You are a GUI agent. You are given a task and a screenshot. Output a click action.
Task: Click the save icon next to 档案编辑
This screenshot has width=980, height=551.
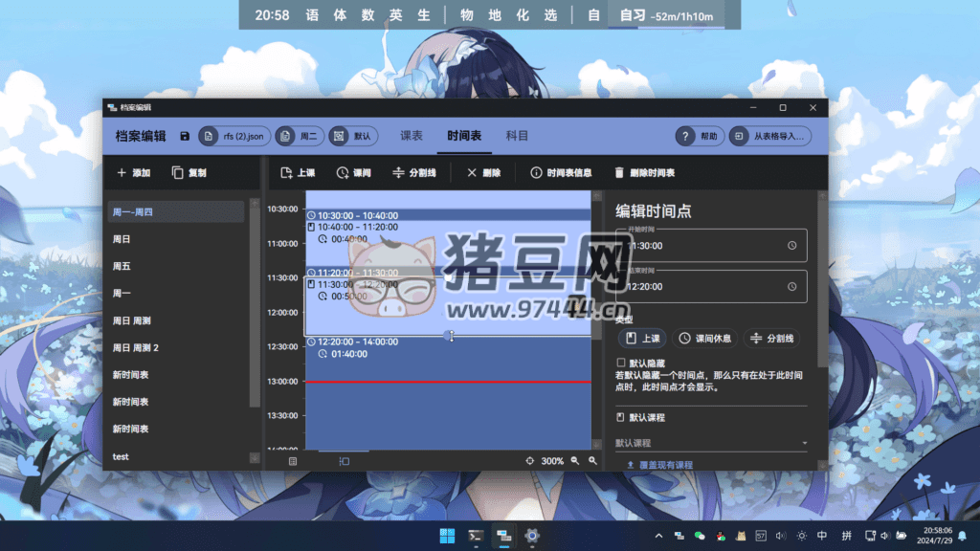(185, 137)
